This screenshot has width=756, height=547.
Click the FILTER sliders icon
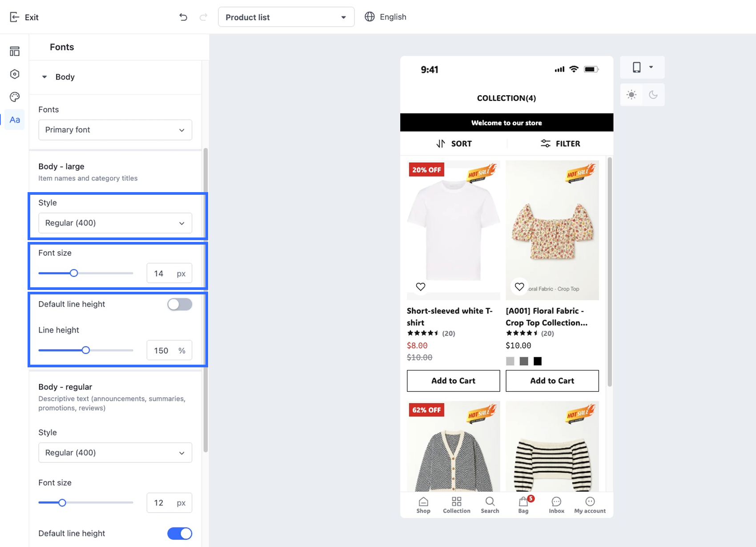545,143
